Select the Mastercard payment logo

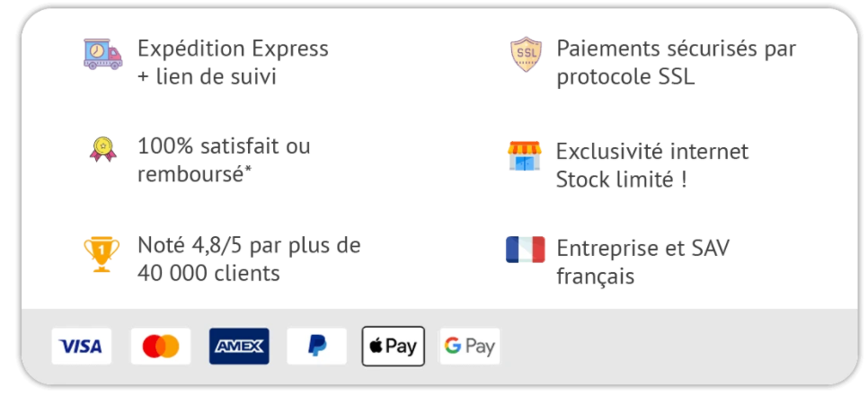161,347
